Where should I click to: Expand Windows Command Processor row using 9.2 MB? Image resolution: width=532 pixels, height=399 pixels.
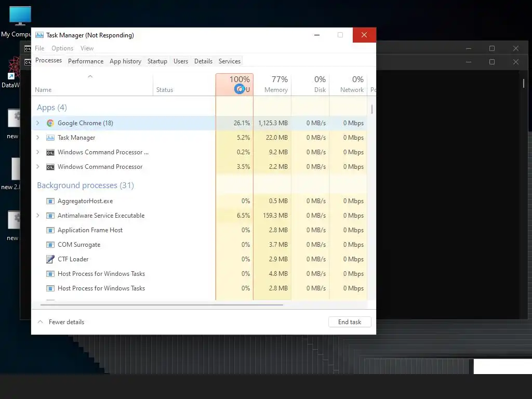tap(37, 152)
